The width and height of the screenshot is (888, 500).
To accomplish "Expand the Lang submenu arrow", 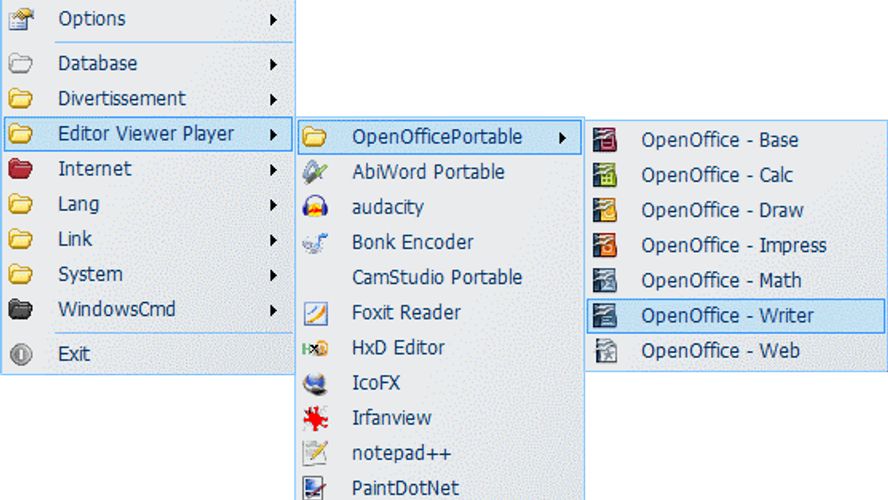I will click(x=274, y=205).
